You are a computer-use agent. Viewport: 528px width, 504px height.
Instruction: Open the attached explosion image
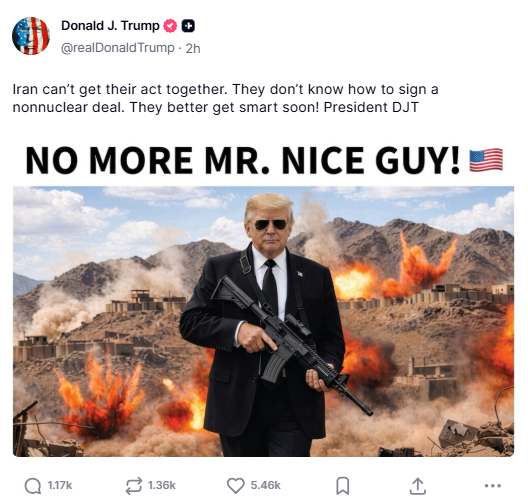pyautogui.click(x=263, y=322)
